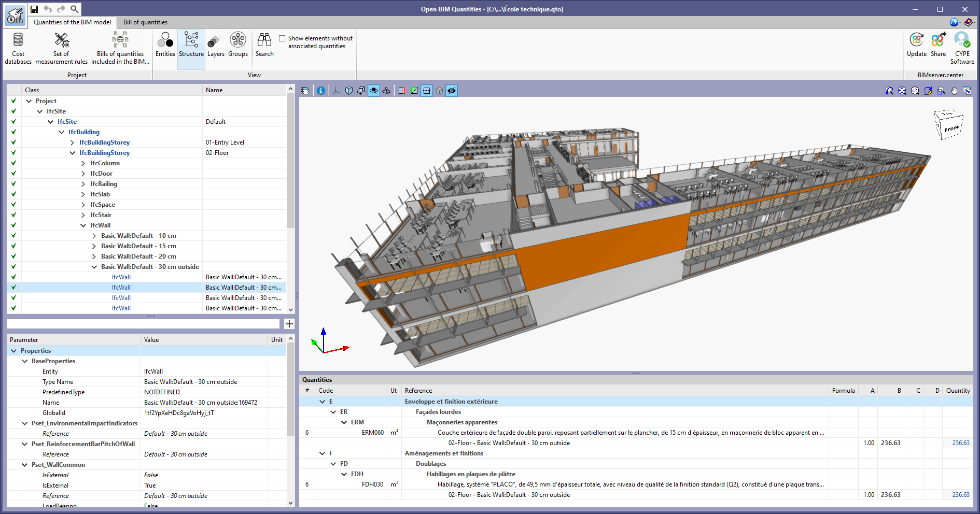980x514 pixels.
Task: Click the Class column header
Action: (x=112, y=90)
